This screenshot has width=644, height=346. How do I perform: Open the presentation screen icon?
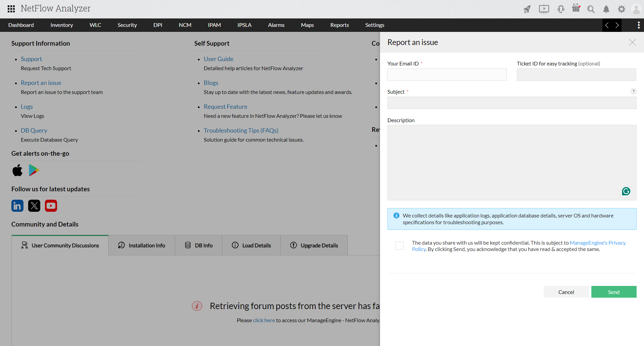pyautogui.click(x=544, y=9)
